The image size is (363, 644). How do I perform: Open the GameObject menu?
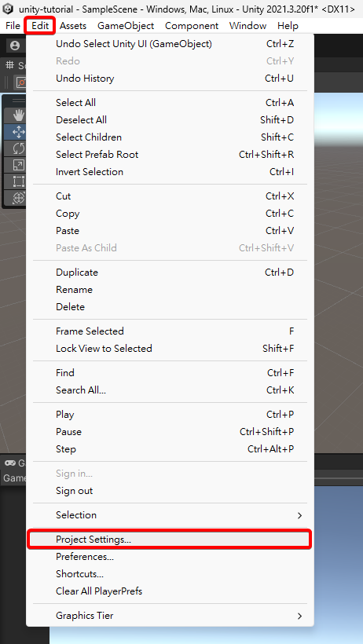(x=126, y=26)
